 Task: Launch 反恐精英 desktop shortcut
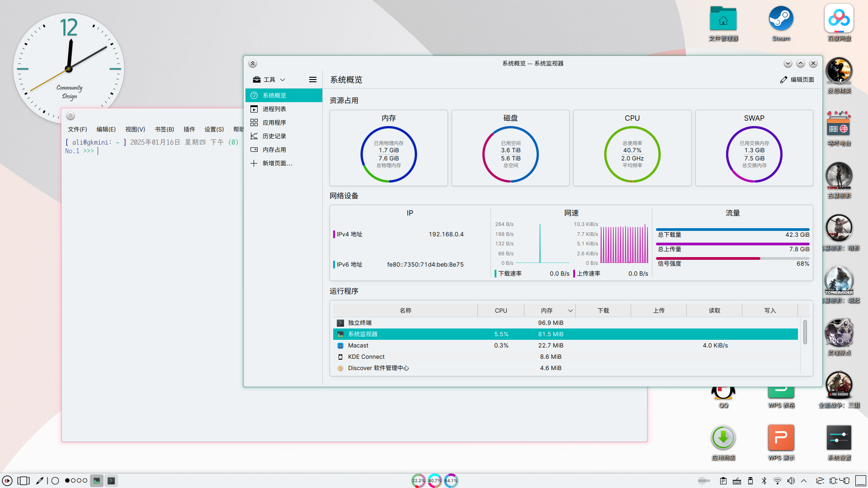click(839, 75)
